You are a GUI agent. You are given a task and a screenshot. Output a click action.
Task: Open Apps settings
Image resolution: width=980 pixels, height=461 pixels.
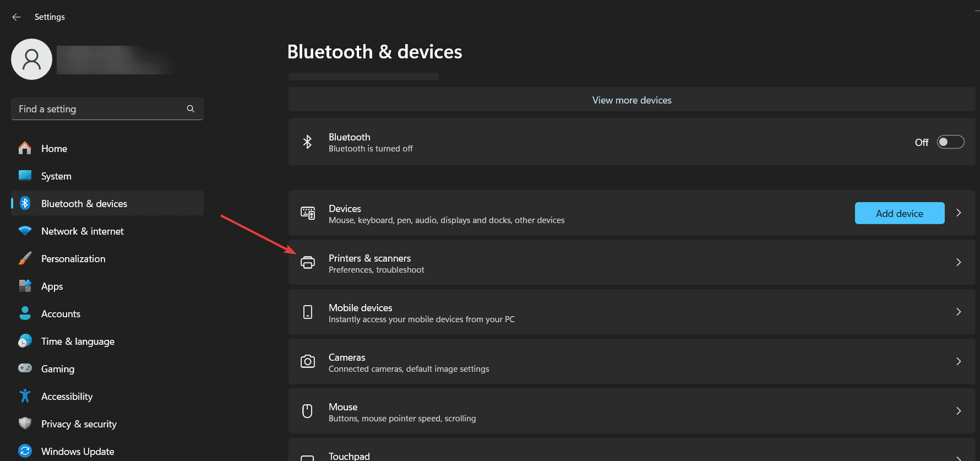point(107,286)
